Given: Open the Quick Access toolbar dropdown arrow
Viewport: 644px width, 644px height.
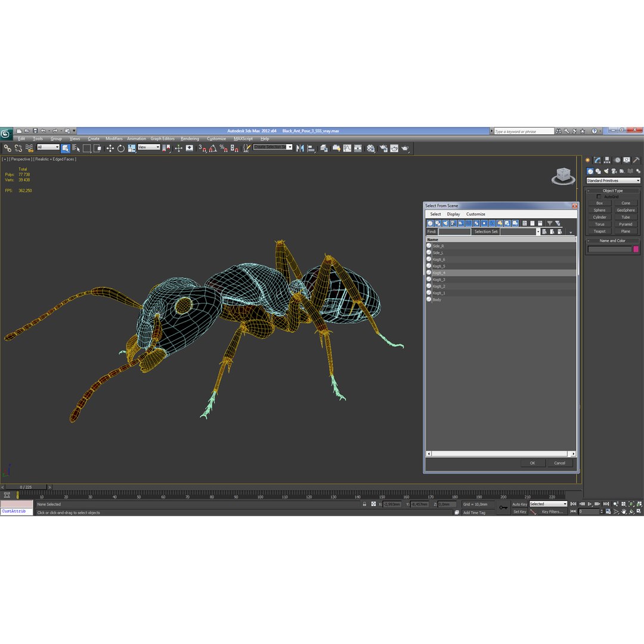Looking at the screenshot, I should click(x=75, y=131).
